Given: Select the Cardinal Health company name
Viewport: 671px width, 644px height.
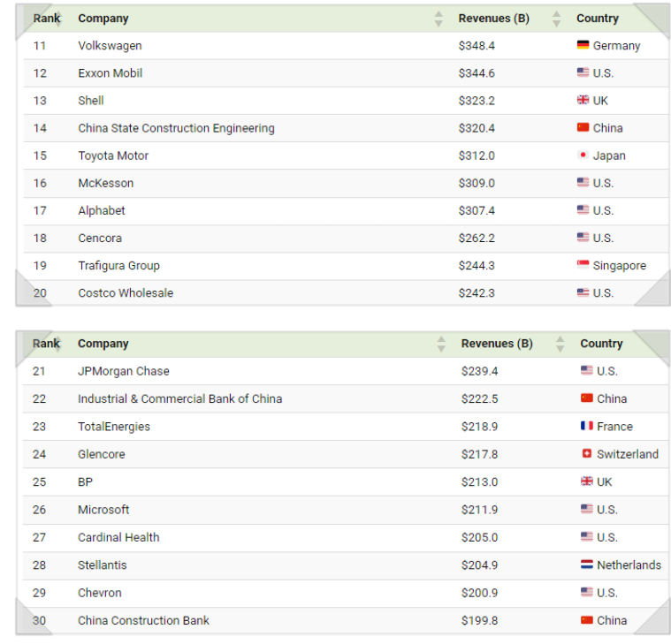Looking at the screenshot, I should click(x=118, y=537).
